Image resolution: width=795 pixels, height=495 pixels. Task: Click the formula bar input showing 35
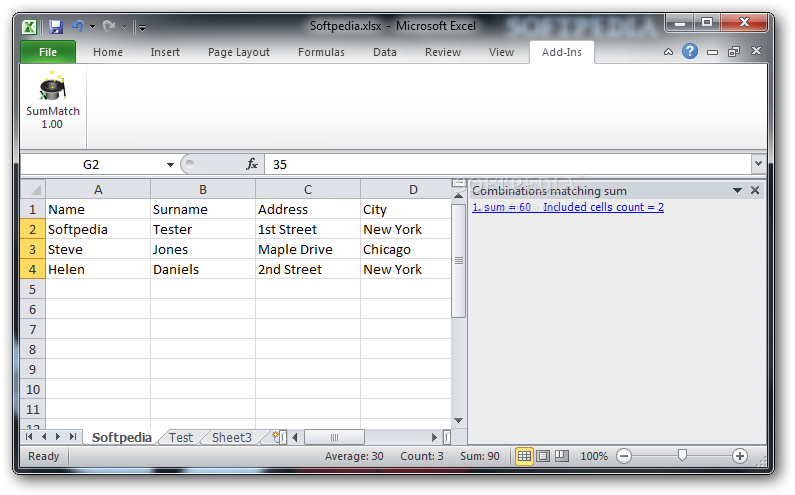pyautogui.click(x=509, y=164)
